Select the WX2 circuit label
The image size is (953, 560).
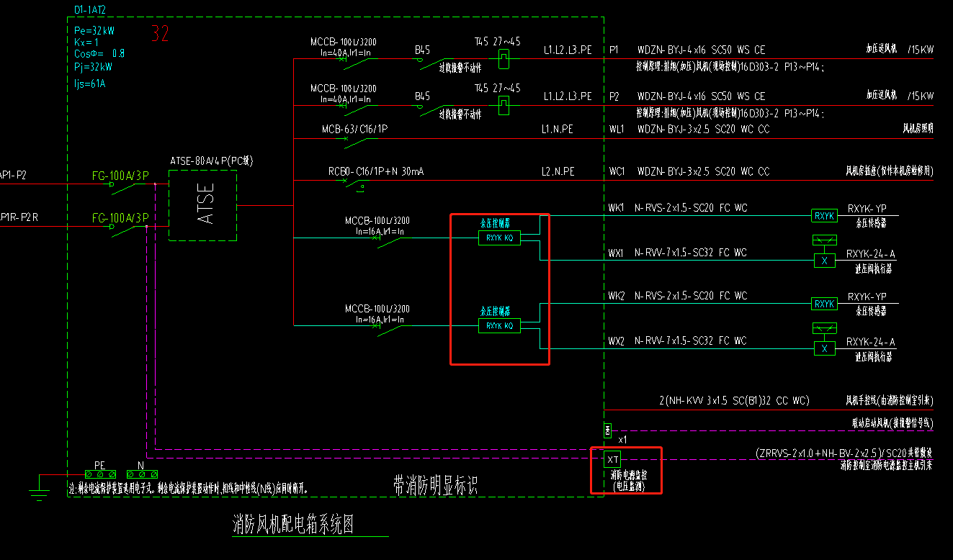[x=617, y=340]
